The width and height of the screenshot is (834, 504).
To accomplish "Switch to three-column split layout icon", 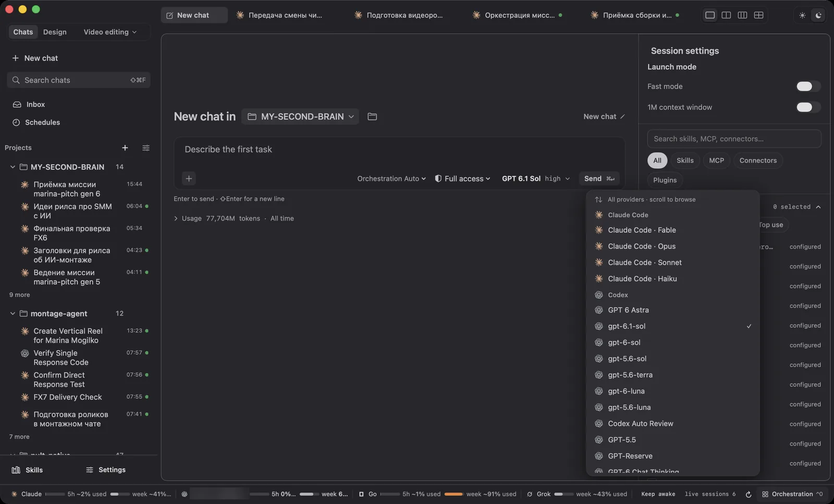I will pyautogui.click(x=742, y=15).
